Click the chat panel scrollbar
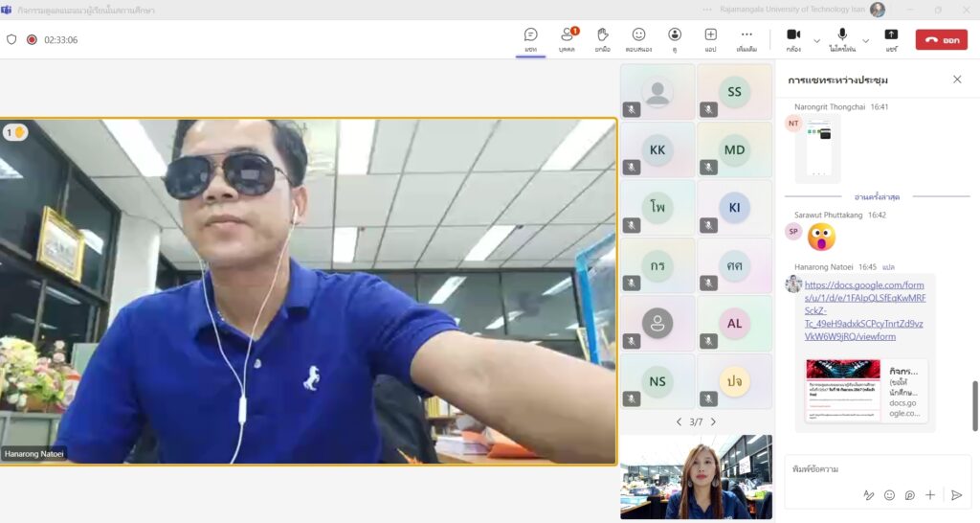 click(975, 405)
